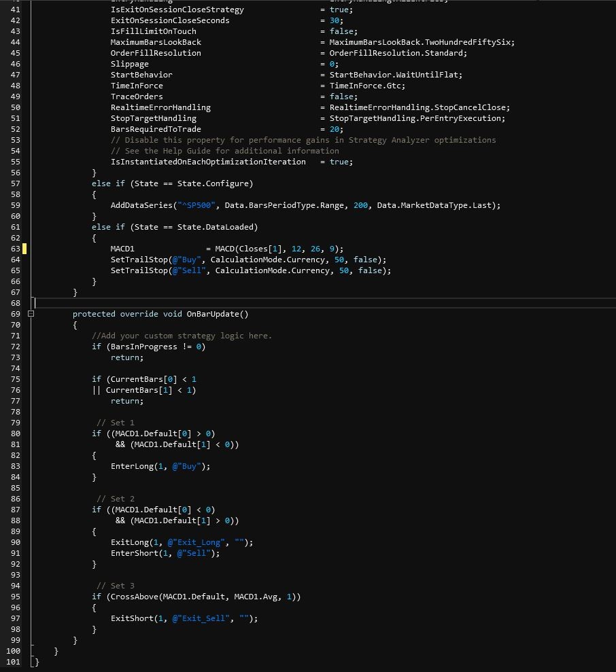
Task: Click the BarsRequiredToTrade property name
Action: click(x=156, y=129)
